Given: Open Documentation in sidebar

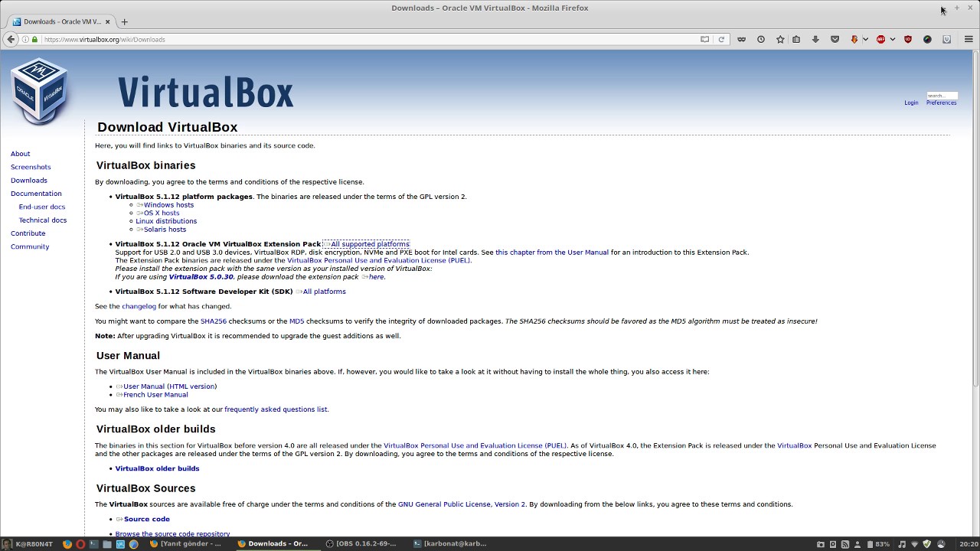Looking at the screenshot, I should click(x=36, y=194).
